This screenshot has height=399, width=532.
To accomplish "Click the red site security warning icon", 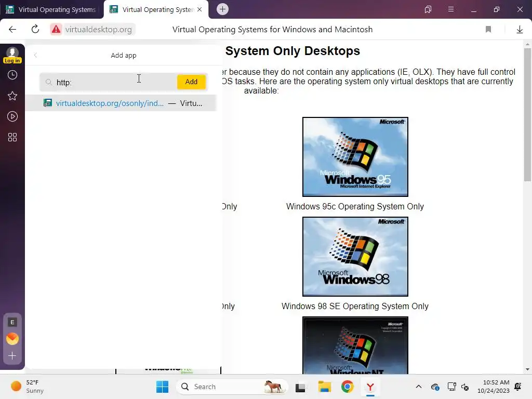I will (56, 29).
